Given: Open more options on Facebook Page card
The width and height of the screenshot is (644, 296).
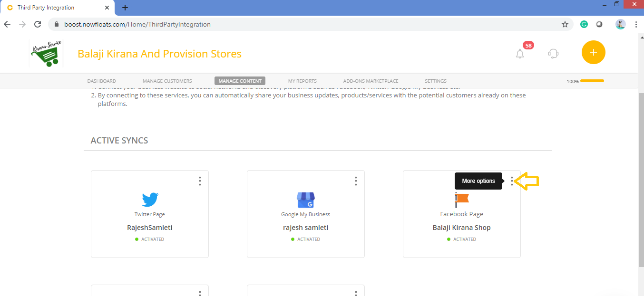Looking at the screenshot, I should point(512,181).
